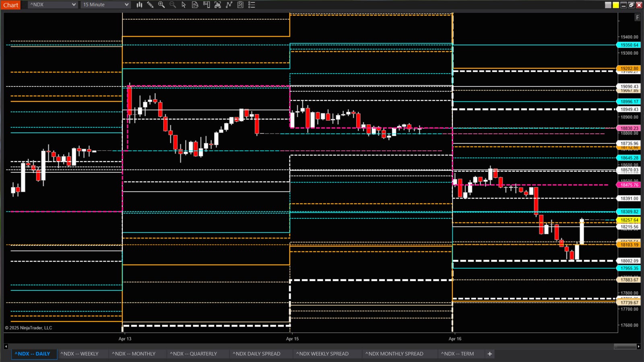644x362 pixels.
Task: Open the ^NDX -- TERM tab
Action: coord(457,354)
